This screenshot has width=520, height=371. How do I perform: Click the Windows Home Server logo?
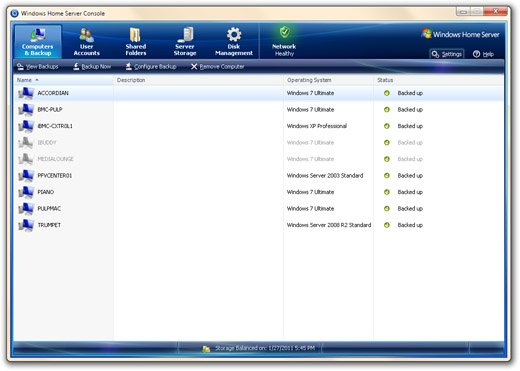click(460, 34)
